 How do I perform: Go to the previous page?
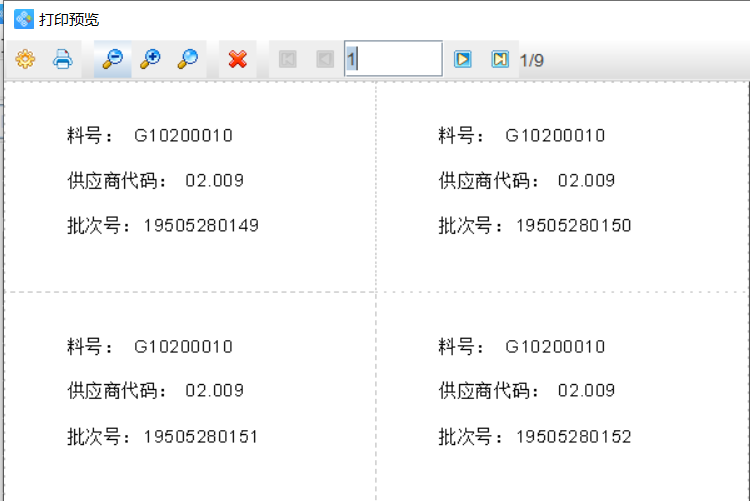tap(324, 59)
